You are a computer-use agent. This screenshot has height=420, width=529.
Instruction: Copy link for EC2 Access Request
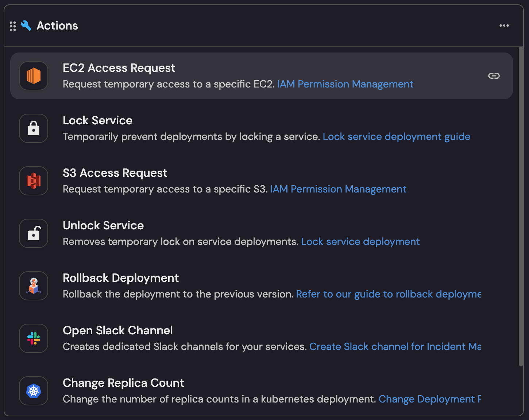(494, 76)
